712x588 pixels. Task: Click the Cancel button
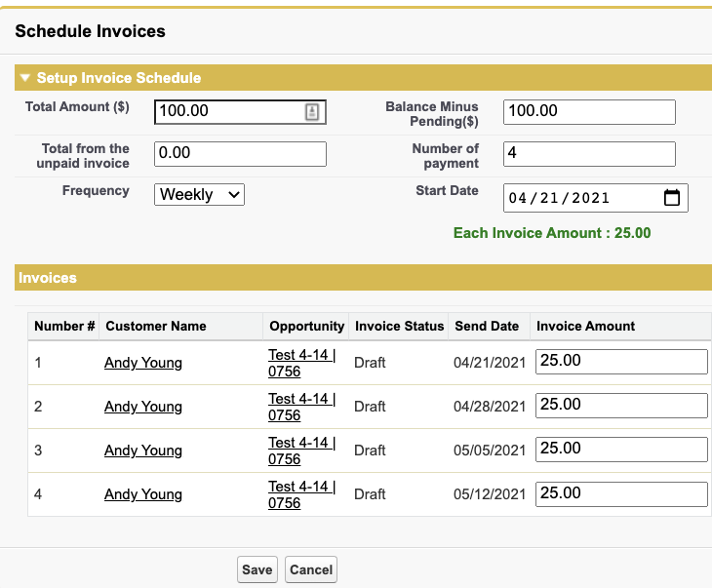point(311,569)
